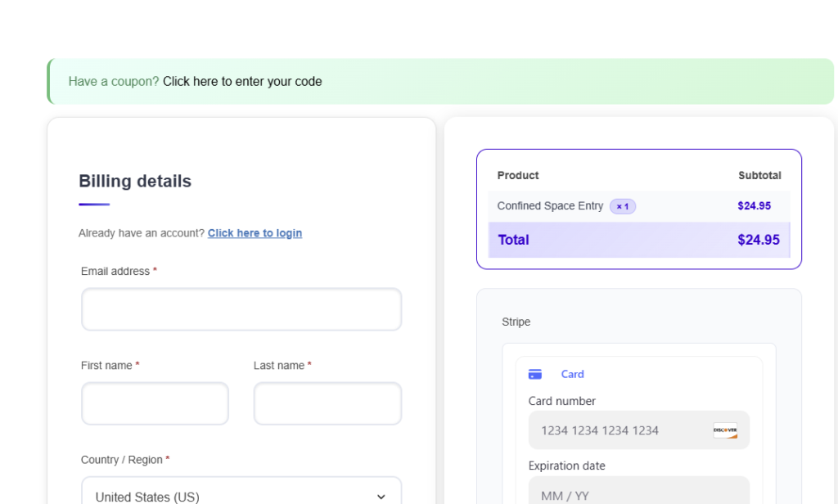Viewport: 838px width, 504px height.
Task: Click the credit card icon in Stripe section
Action: (x=535, y=375)
